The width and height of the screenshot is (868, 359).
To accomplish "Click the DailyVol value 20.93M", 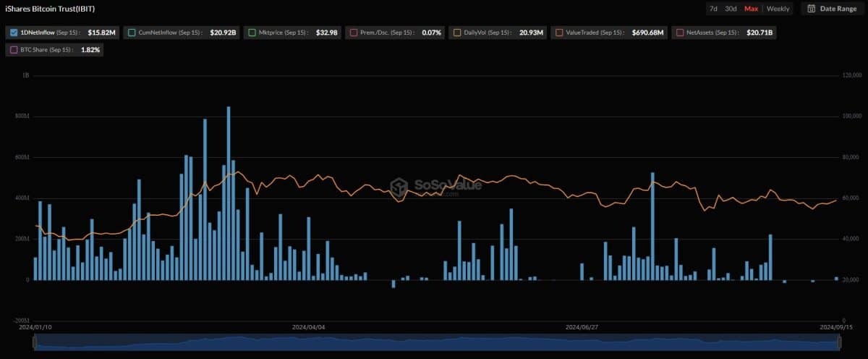I will click(530, 33).
